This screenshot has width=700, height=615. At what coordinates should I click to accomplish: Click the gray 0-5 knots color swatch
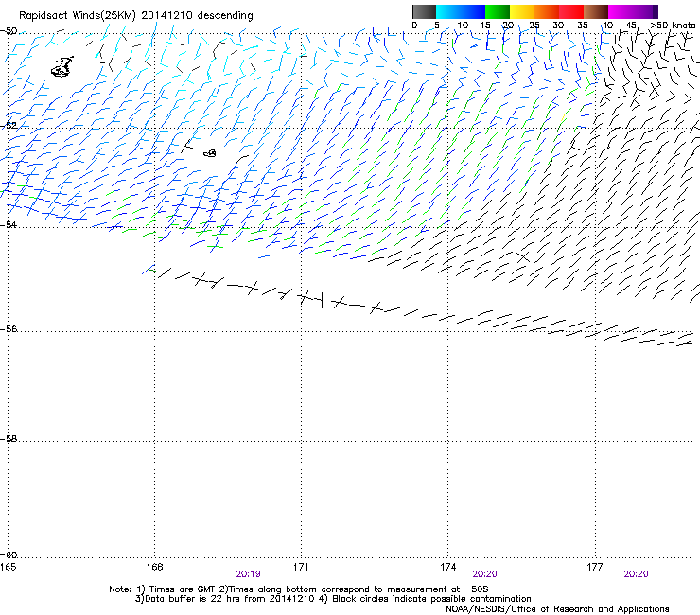pos(424,11)
